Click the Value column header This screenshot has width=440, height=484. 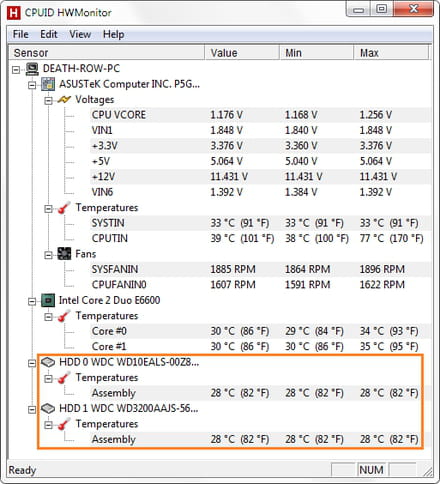pyautogui.click(x=242, y=53)
